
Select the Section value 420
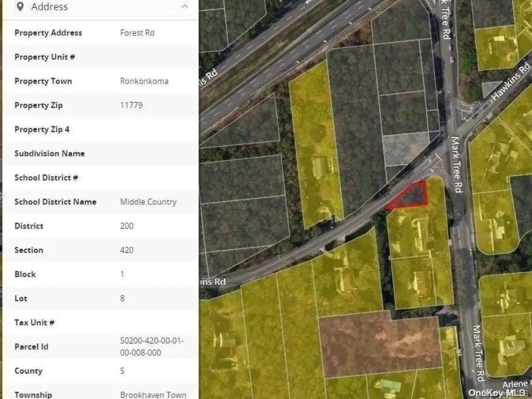pos(126,250)
